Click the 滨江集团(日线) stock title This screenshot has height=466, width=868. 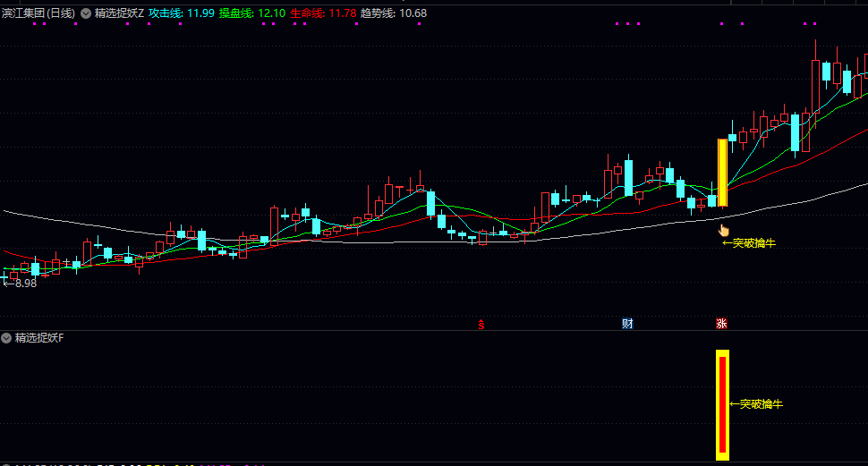[38, 13]
